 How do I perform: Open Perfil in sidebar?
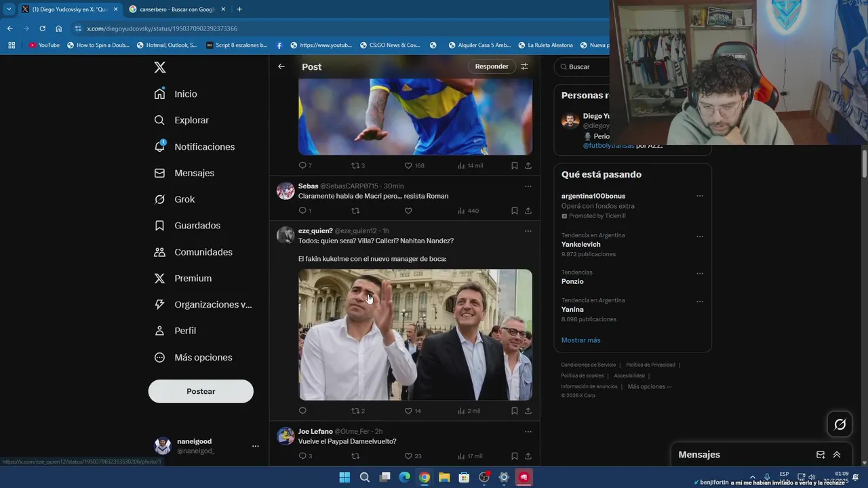pos(175,331)
